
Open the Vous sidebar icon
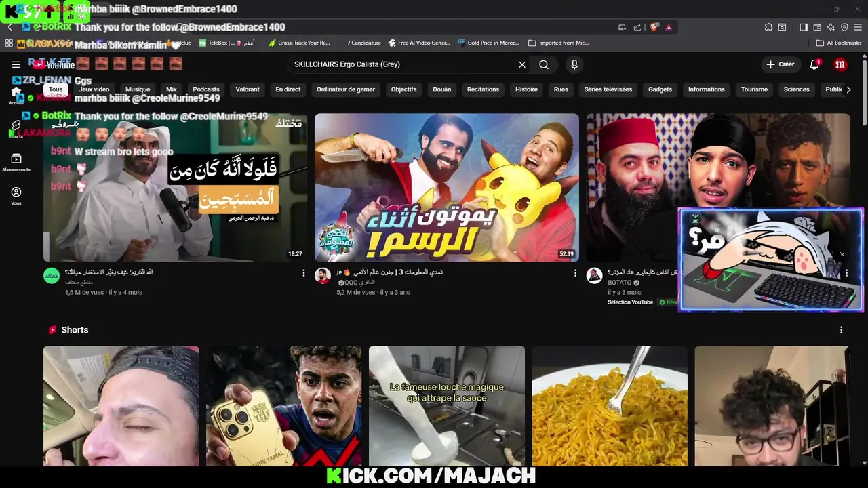coord(16,196)
